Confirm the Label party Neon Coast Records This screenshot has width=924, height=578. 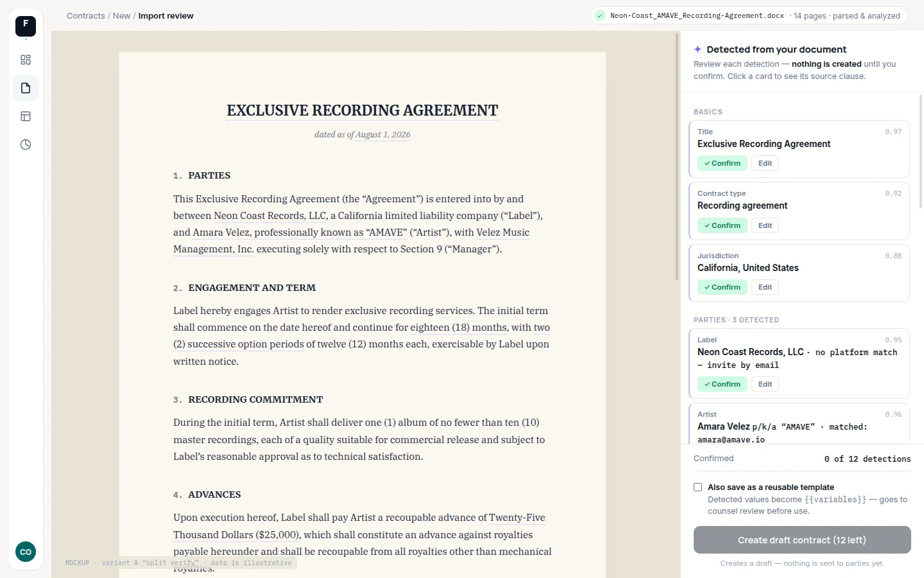[x=723, y=384]
